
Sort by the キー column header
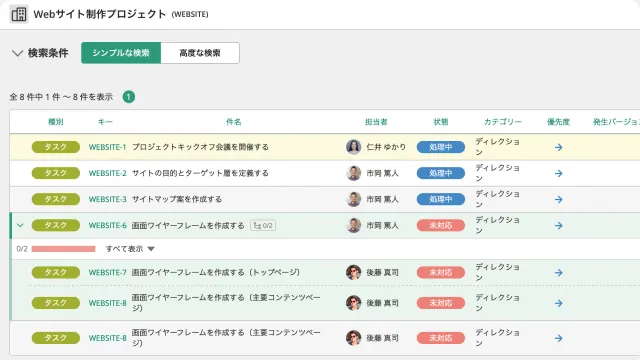pos(105,122)
